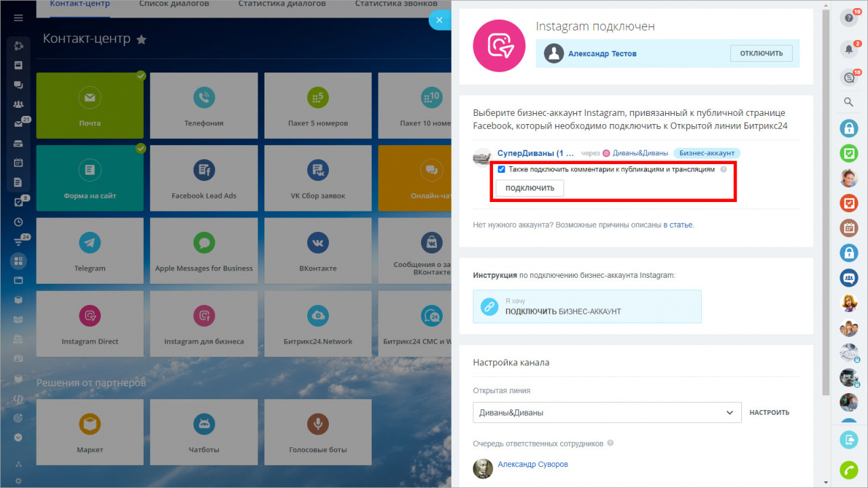Click the help icon next to comments checkbox
868x488 pixels.
click(x=724, y=169)
